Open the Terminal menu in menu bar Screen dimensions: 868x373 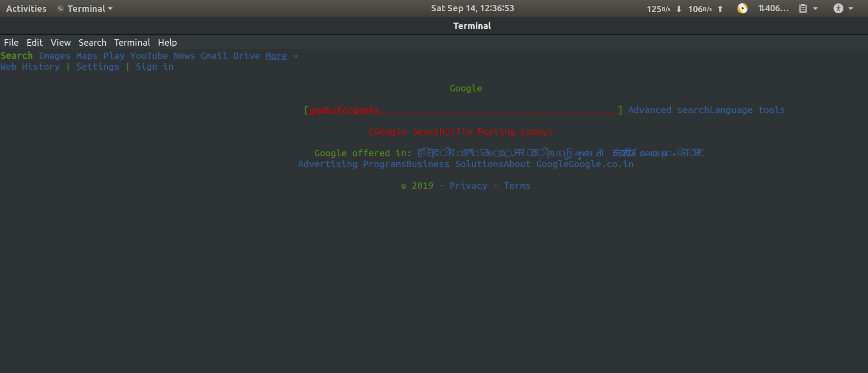click(132, 43)
